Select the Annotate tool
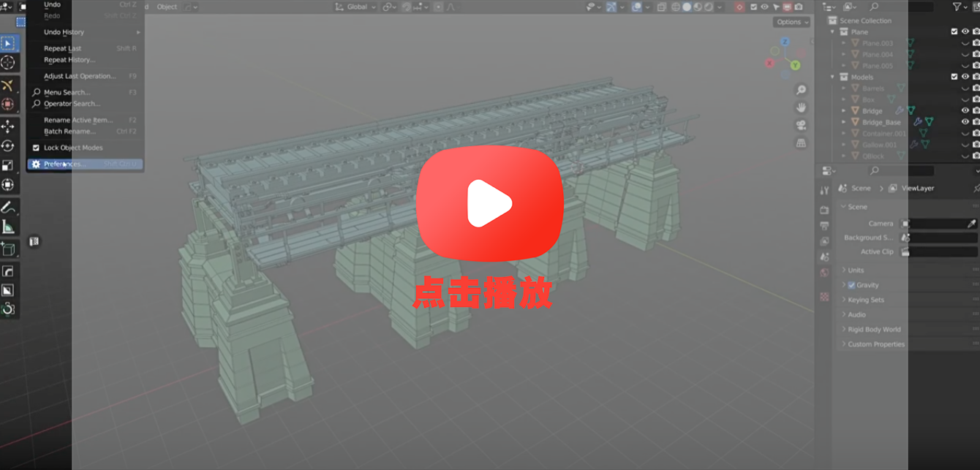This screenshot has height=470, width=980. [x=8, y=208]
